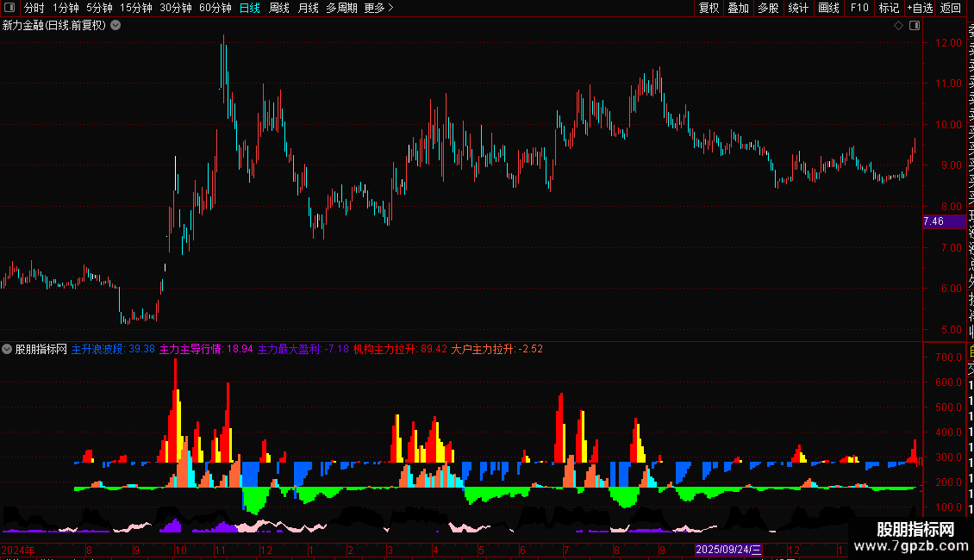Image resolution: width=974 pixels, height=560 pixels.
Task: Add the stock with +自选 button
Action: coord(920,8)
